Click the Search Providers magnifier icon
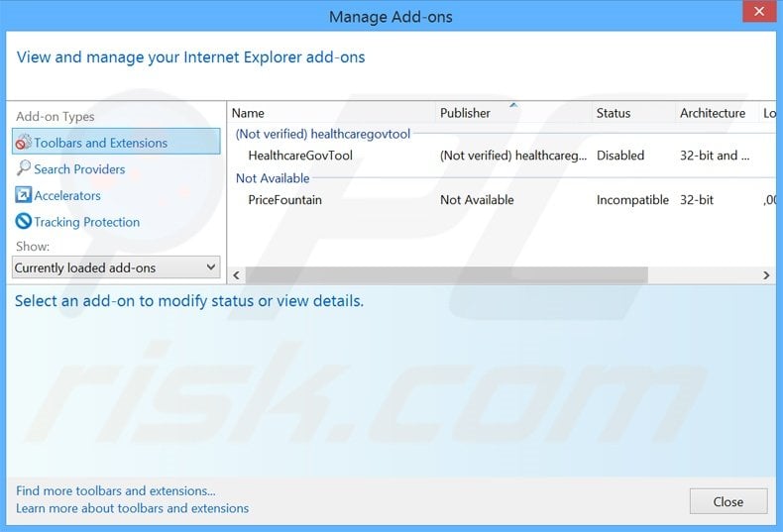 pos(23,168)
